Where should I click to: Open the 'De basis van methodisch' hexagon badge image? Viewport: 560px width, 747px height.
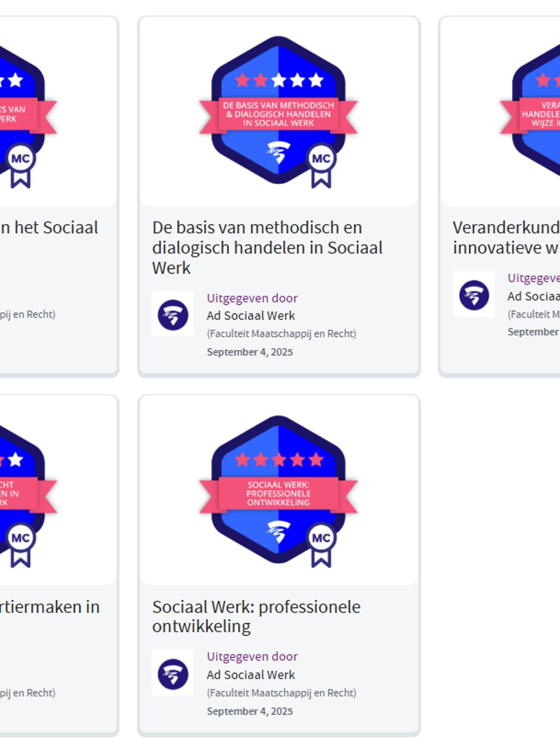(x=278, y=112)
